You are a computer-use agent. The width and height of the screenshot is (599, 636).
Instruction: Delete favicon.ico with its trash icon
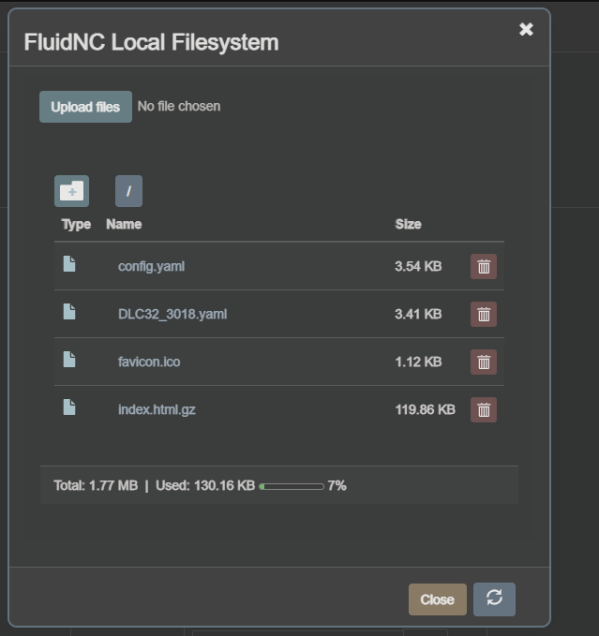point(483,362)
